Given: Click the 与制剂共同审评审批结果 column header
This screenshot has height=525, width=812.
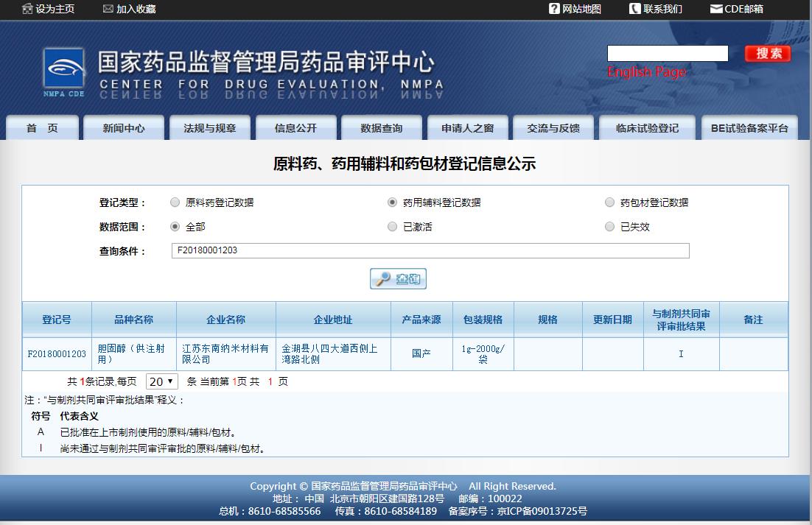Looking at the screenshot, I should coord(680,317).
